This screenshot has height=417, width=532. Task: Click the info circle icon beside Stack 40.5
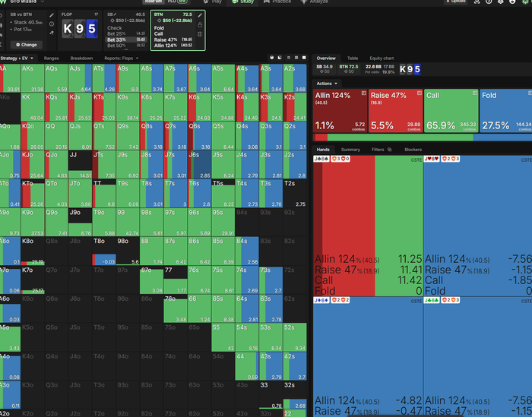pyautogui.click(x=52, y=24)
